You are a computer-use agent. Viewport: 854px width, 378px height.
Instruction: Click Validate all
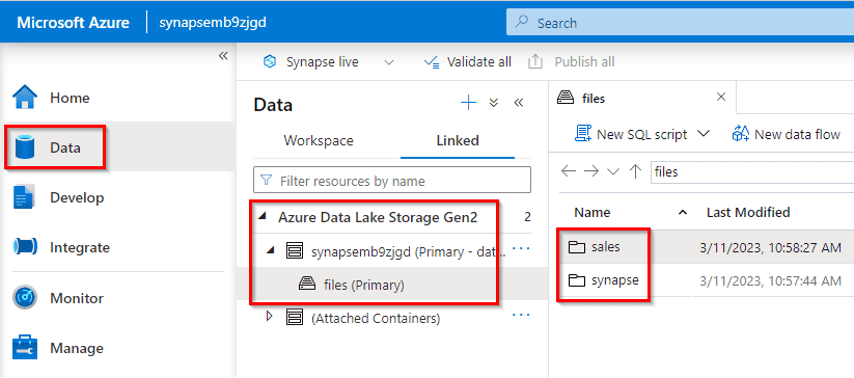point(467,62)
